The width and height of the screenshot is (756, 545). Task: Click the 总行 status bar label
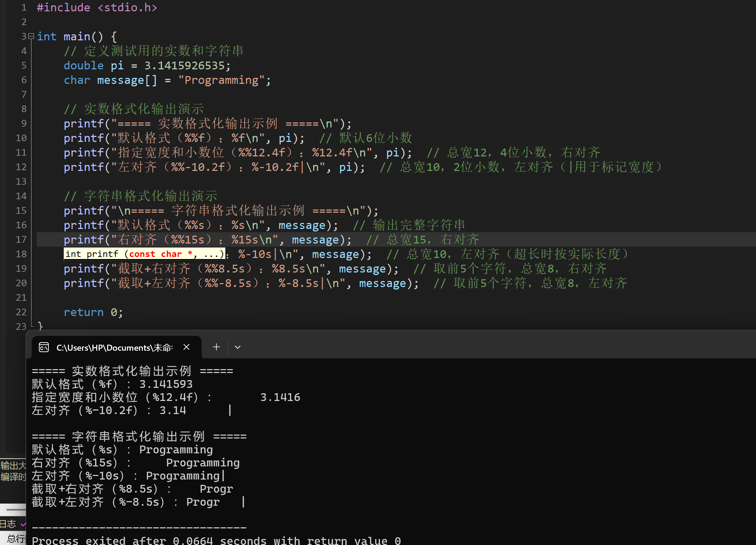[x=16, y=539]
